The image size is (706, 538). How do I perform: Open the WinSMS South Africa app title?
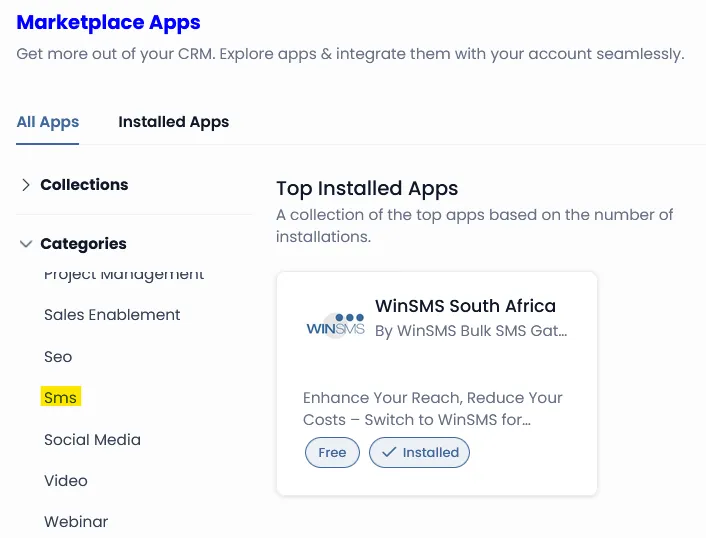coord(465,306)
